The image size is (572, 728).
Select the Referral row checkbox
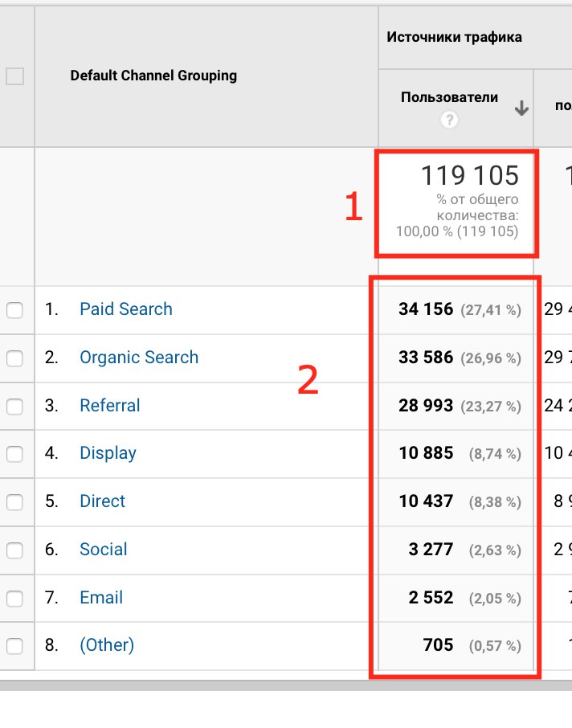pos(15,406)
